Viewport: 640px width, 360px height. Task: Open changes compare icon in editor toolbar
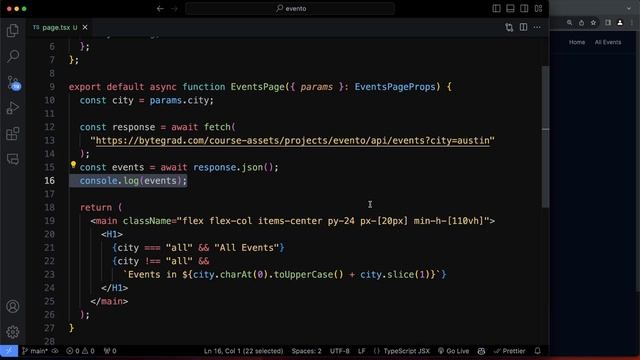509,27
